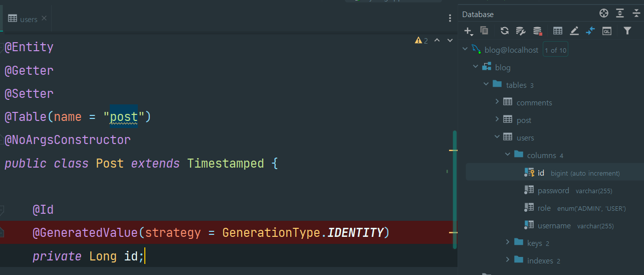Click the editor vertical scrollbar
This screenshot has height=275, width=644.
pos(455,190)
